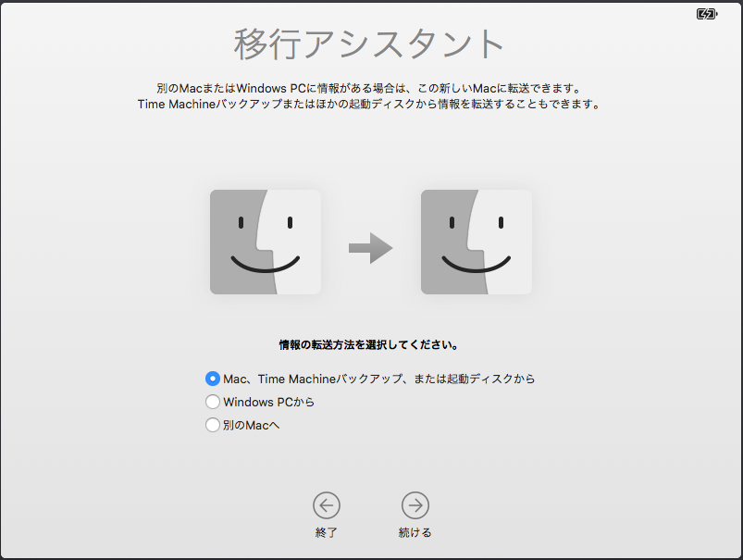Click the 終了 label text
Viewport: 743px width, 560px height.
[x=326, y=532]
